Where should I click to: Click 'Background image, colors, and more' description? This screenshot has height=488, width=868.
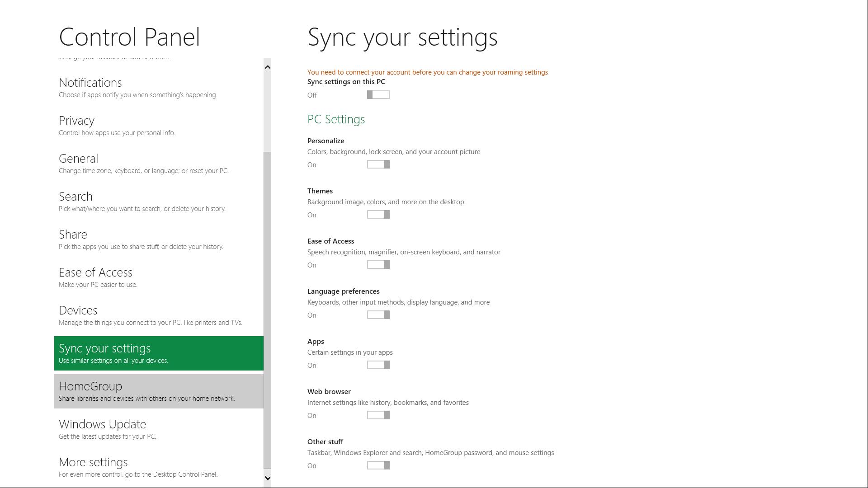[x=386, y=202]
